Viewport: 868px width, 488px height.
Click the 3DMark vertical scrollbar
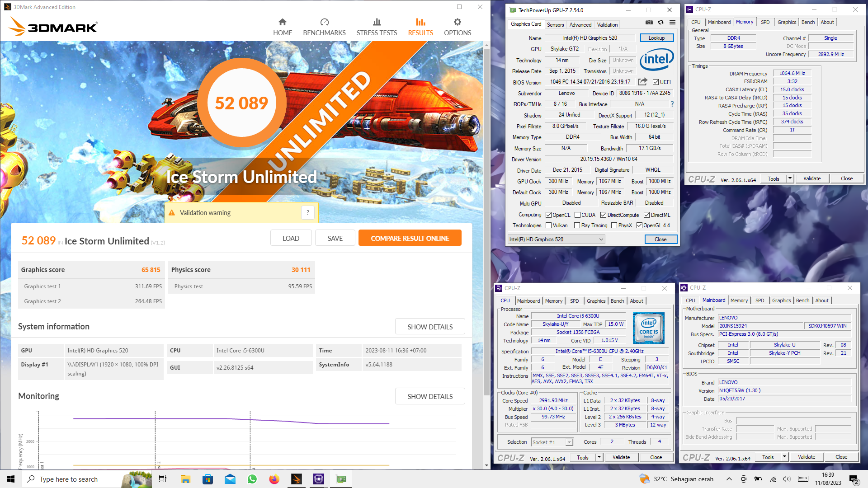486,221
